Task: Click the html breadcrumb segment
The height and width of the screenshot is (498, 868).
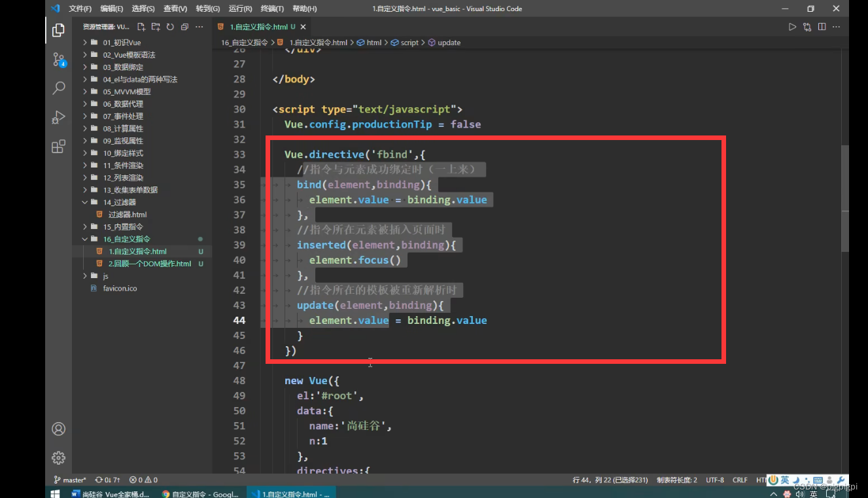Action: [x=370, y=43]
